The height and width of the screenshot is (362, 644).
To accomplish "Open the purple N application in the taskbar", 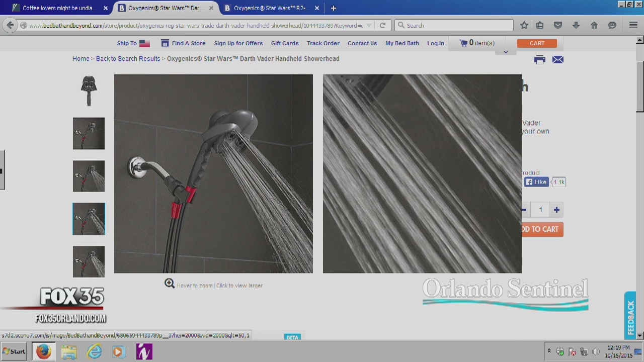I will (144, 351).
